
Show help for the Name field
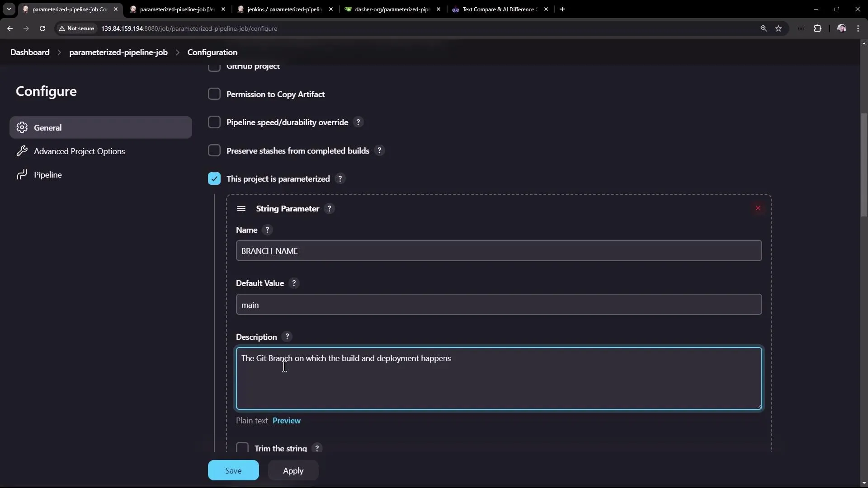pyautogui.click(x=267, y=230)
